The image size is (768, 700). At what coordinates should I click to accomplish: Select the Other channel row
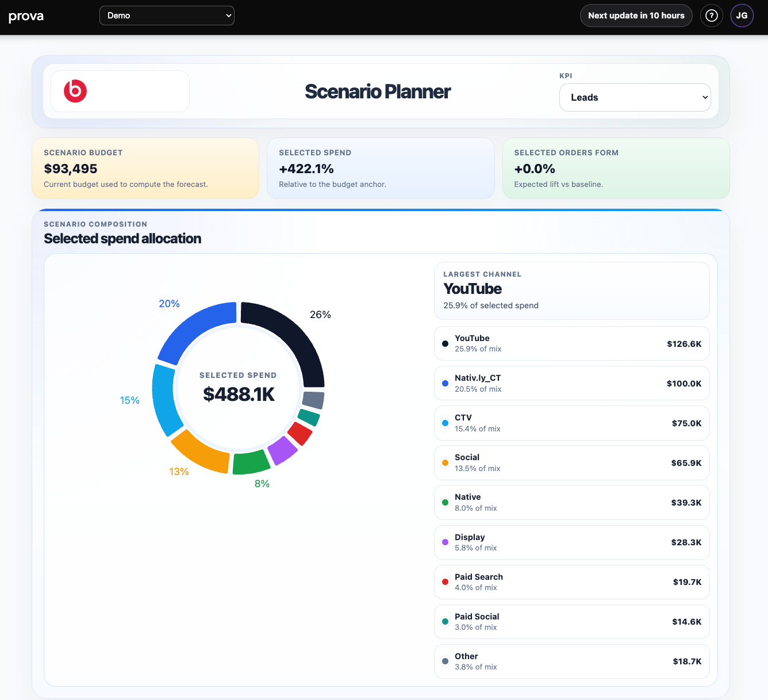click(x=572, y=661)
